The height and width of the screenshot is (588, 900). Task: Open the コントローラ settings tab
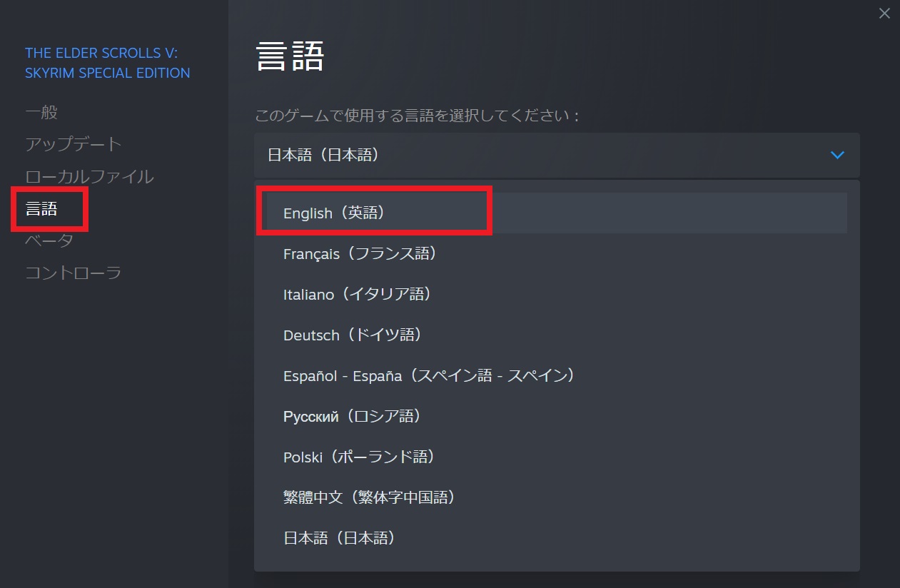coord(74,273)
